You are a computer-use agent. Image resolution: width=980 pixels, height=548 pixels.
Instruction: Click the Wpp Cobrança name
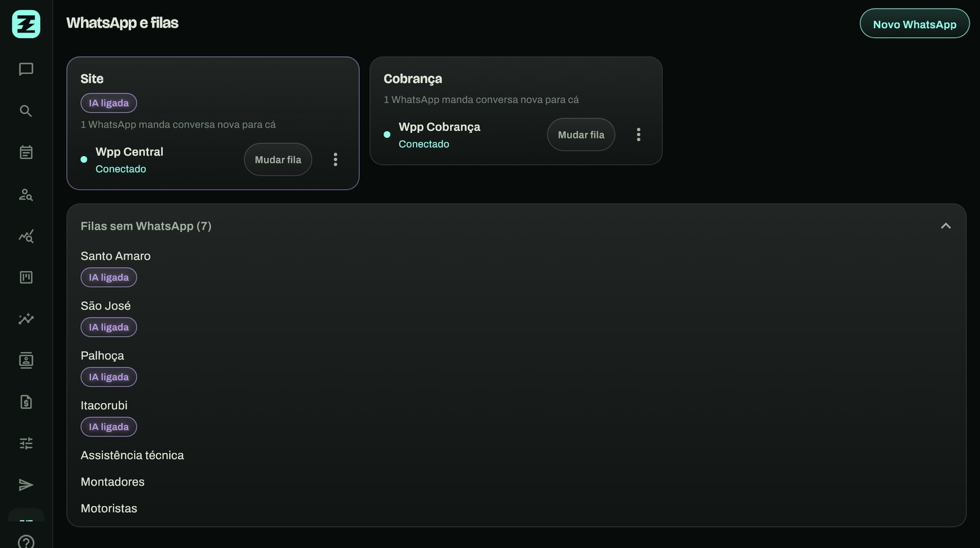click(x=439, y=127)
